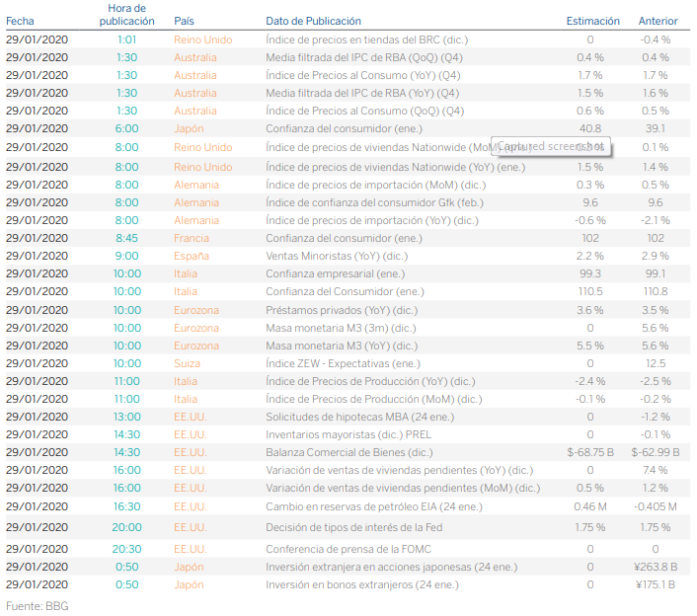Click the Francia country label
This screenshot has width=697, height=616.
click(192, 238)
